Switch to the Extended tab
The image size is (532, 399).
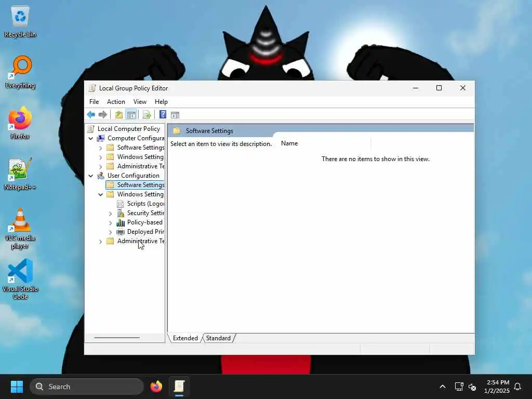click(x=185, y=338)
